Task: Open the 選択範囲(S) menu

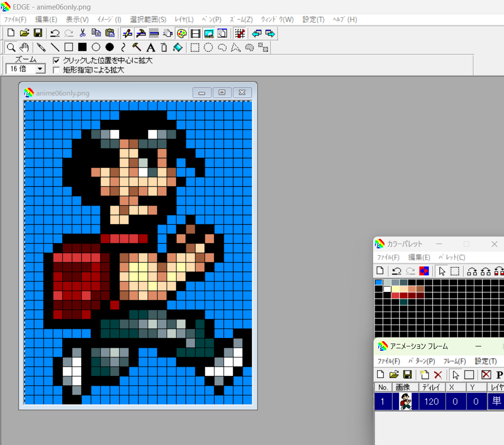Action: (148, 19)
